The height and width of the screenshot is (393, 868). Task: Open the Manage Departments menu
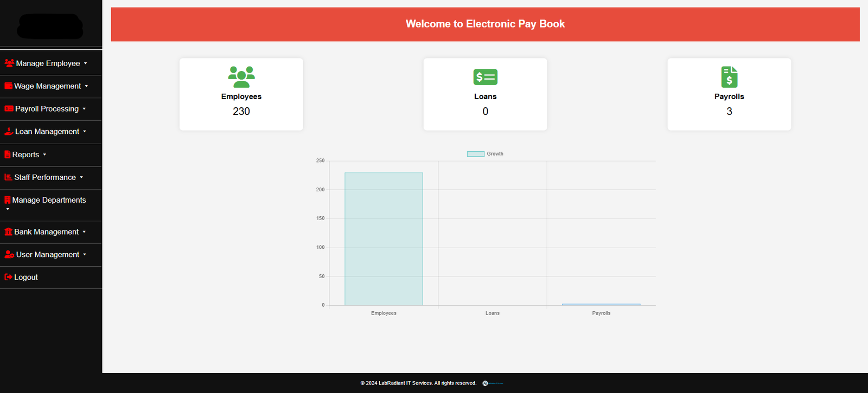[x=49, y=200]
